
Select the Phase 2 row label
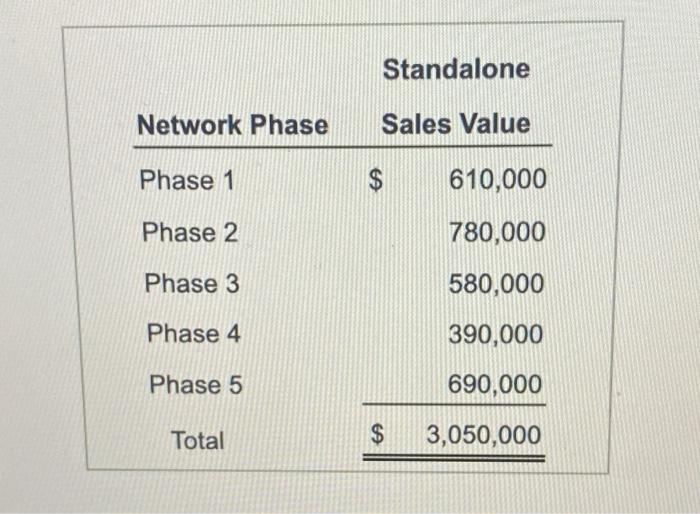(x=190, y=232)
